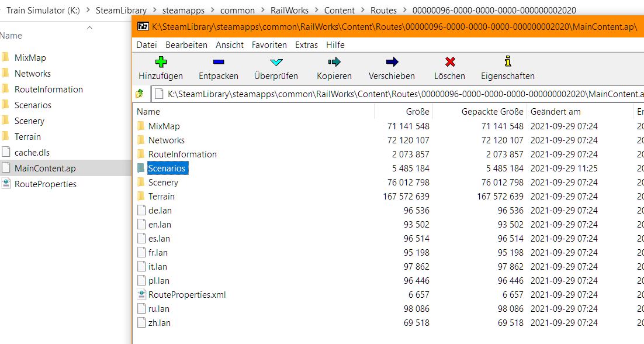The image size is (644, 344).
Task: Open the Extras menu
Action: pos(306,45)
